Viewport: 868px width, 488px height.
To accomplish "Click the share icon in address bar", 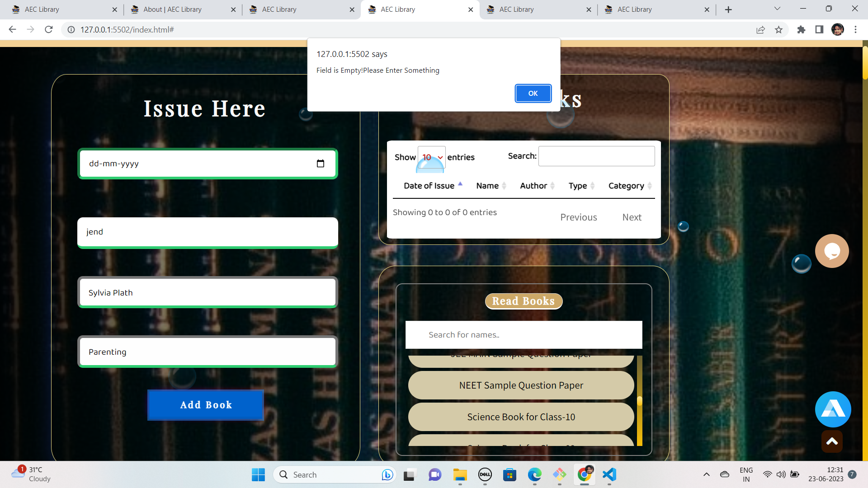I will coord(761,29).
